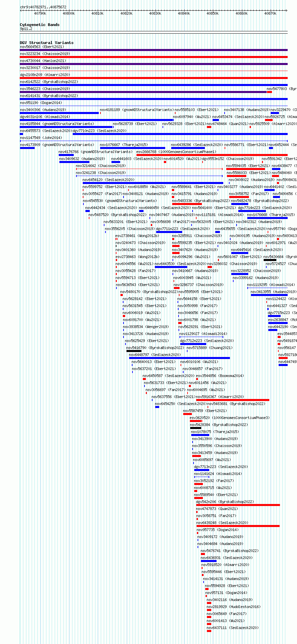The width and height of the screenshot is (297, 644).
Task: Click nsv5483336 (ByrskaBishop2022) label
Action: (201, 201)
